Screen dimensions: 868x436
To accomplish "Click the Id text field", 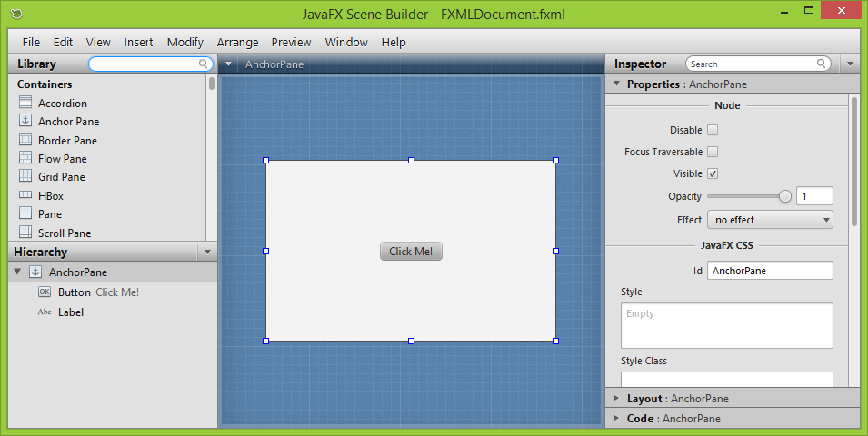I will pos(769,271).
